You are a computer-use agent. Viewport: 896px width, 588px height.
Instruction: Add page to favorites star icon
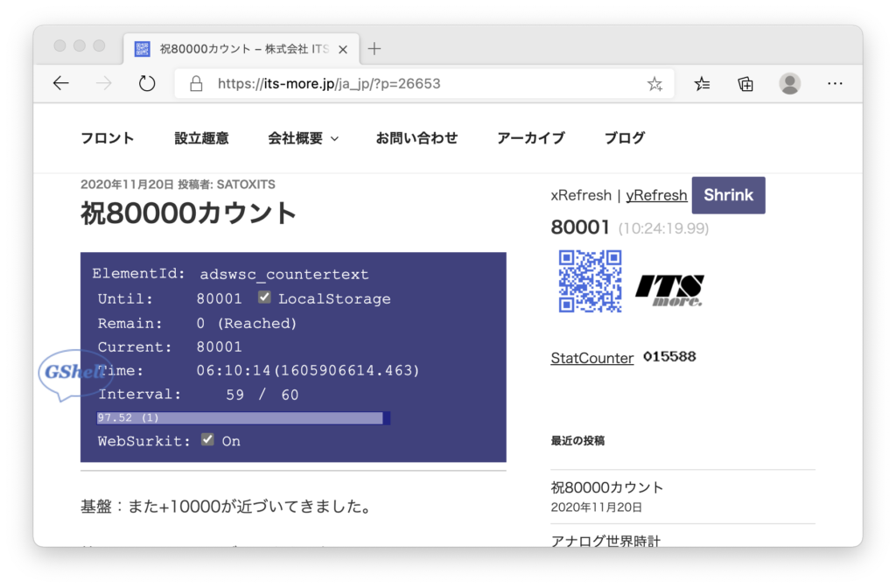coord(654,84)
